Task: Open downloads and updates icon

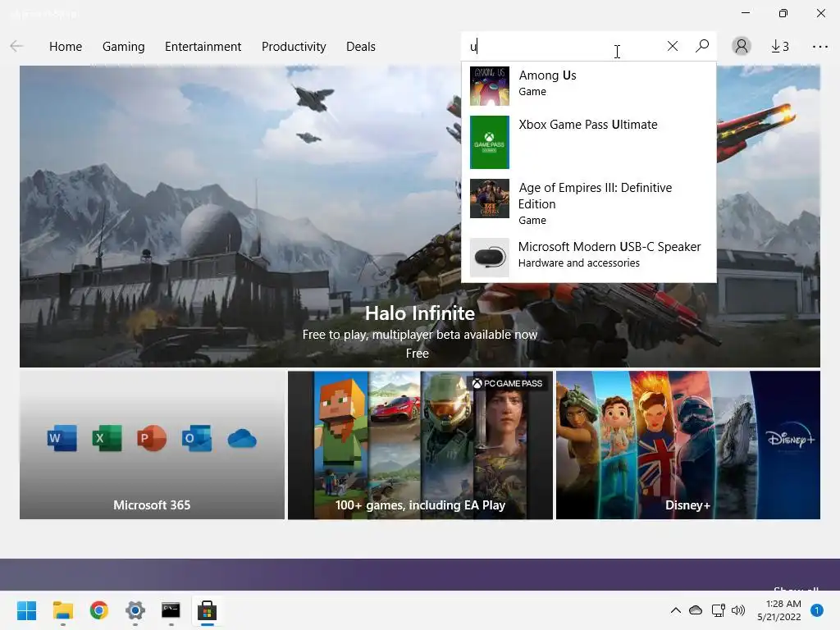Action: point(780,47)
